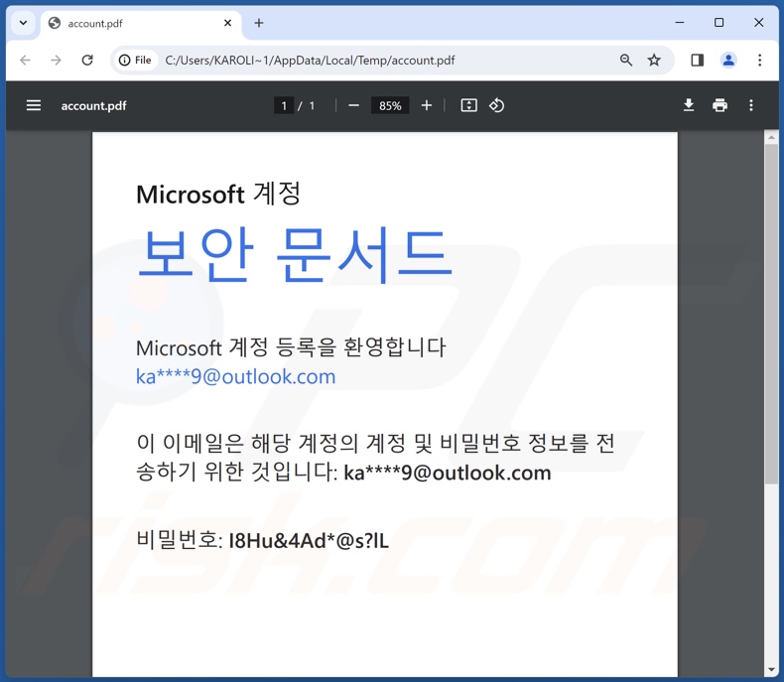The width and height of the screenshot is (784, 682).
Task: Open PDF viewer more actions menu
Action: (x=751, y=105)
